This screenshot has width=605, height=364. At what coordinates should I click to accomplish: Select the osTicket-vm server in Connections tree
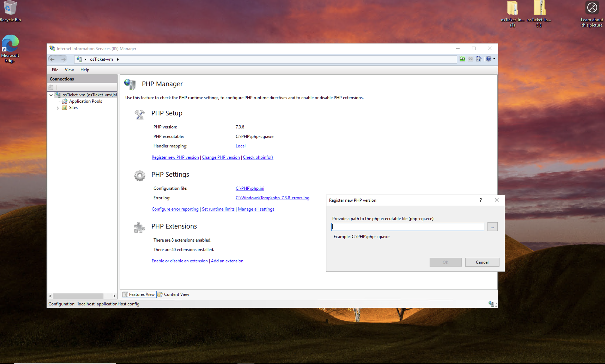point(90,95)
